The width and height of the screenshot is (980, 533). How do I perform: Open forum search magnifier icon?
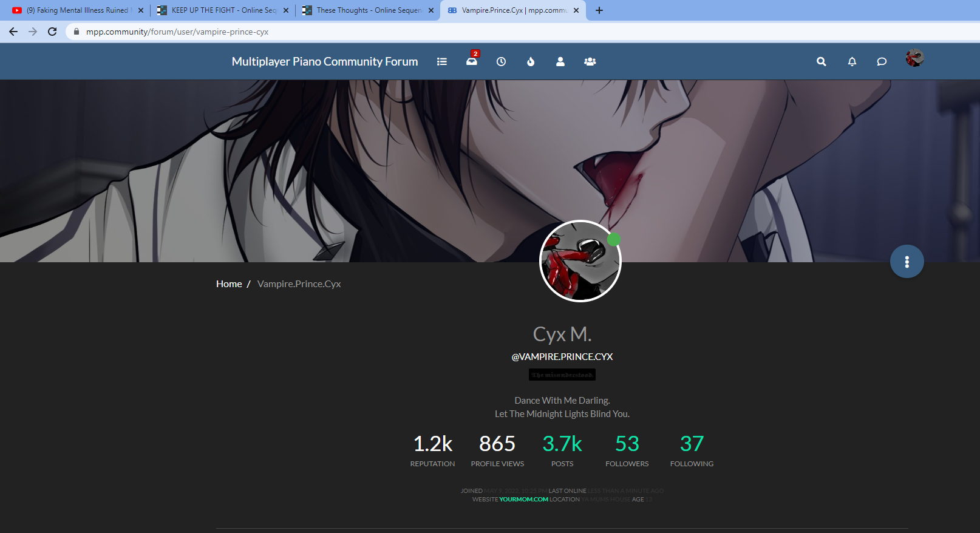tap(822, 61)
